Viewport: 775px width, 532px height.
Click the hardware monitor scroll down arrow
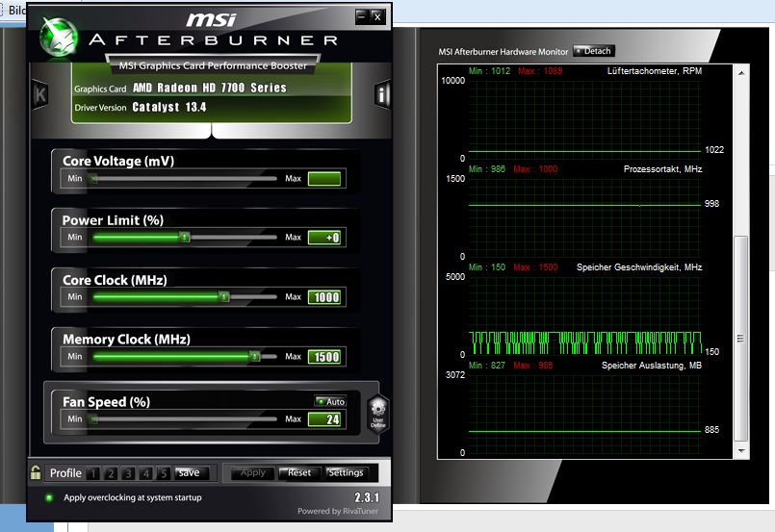[x=741, y=451]
